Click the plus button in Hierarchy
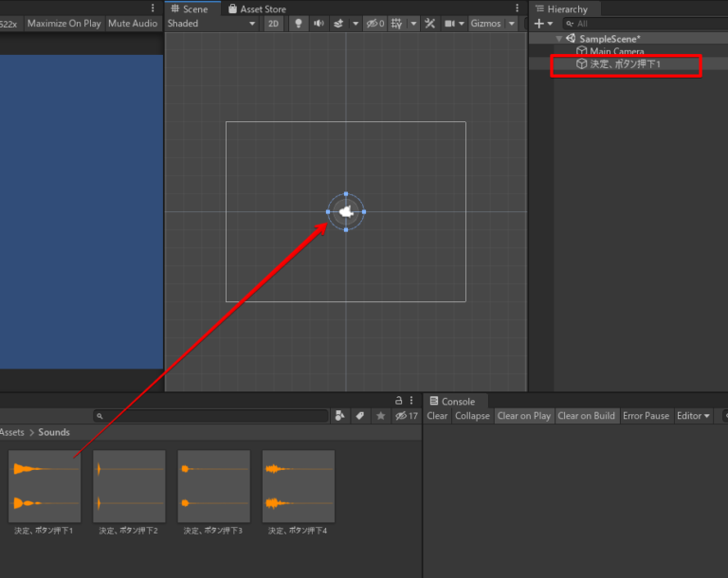The image size is (728, 578). point(539,23)
